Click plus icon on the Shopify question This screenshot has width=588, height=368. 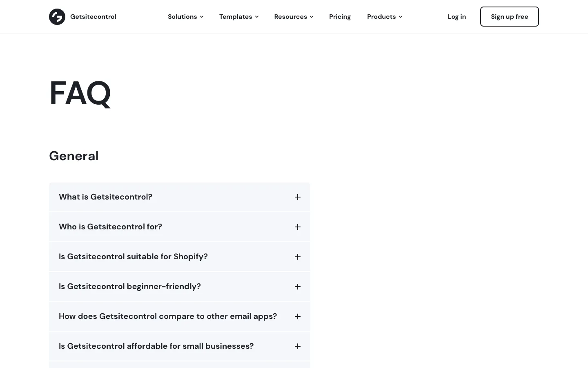pyautogui.click(x=298, y=257)
